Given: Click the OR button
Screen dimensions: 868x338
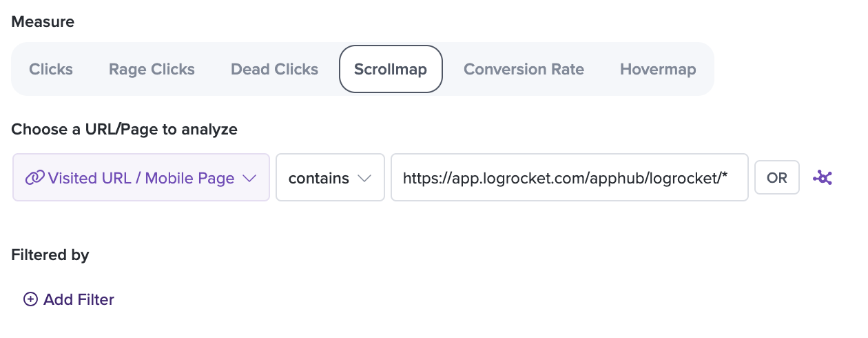Looking at the screenshot, I should pos(777,177).
